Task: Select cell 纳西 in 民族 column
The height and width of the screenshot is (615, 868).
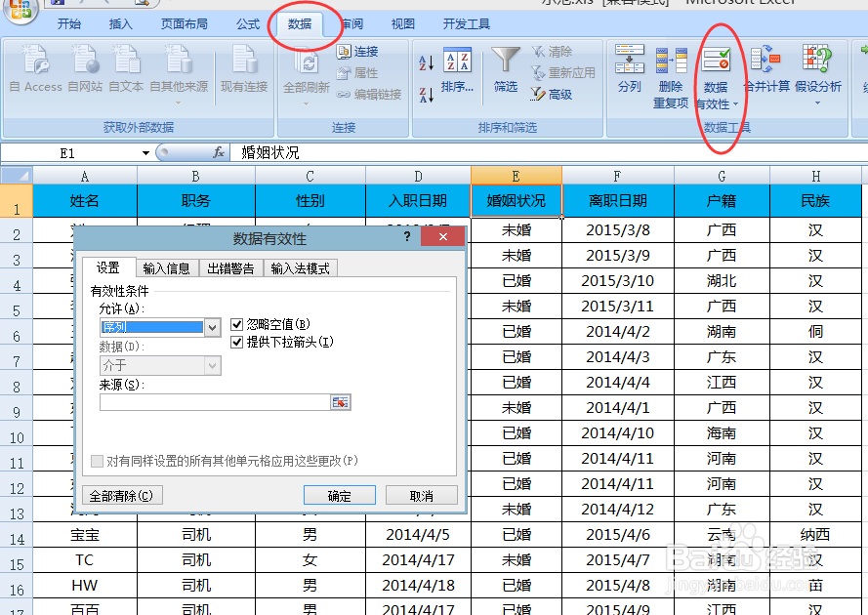Action: point(815,535)
